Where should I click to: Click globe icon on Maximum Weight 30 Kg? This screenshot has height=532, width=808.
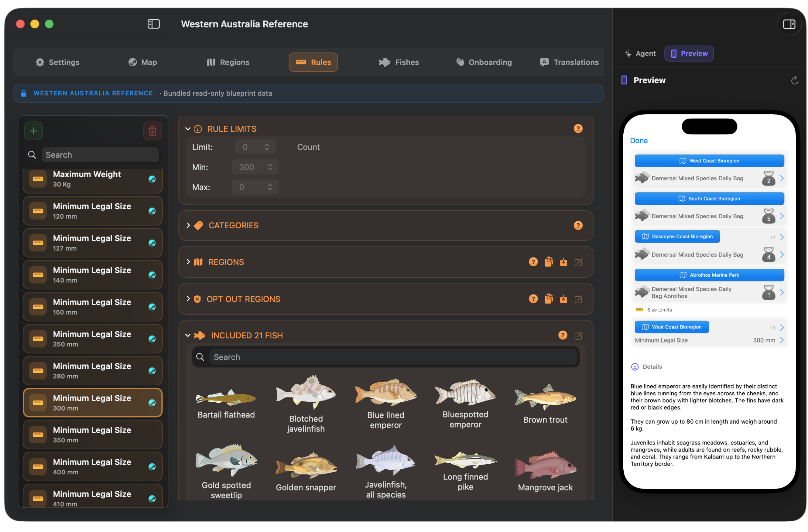coord(152,179)
